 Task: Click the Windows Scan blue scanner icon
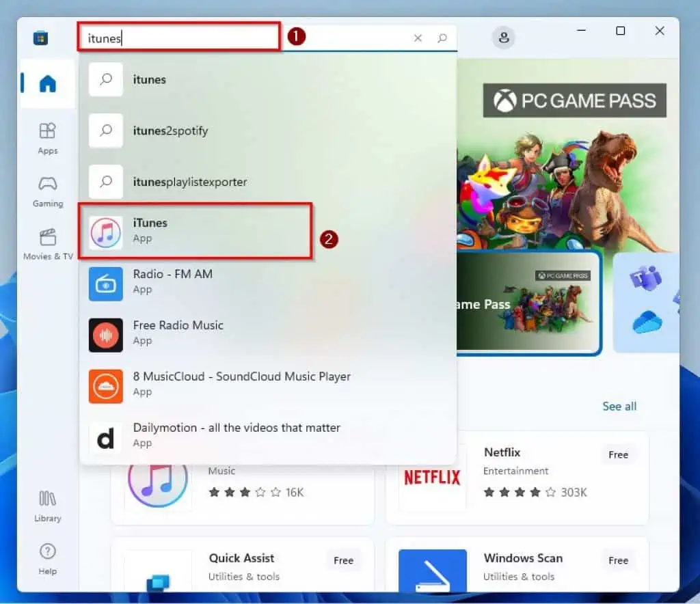(x=433, y=571)
